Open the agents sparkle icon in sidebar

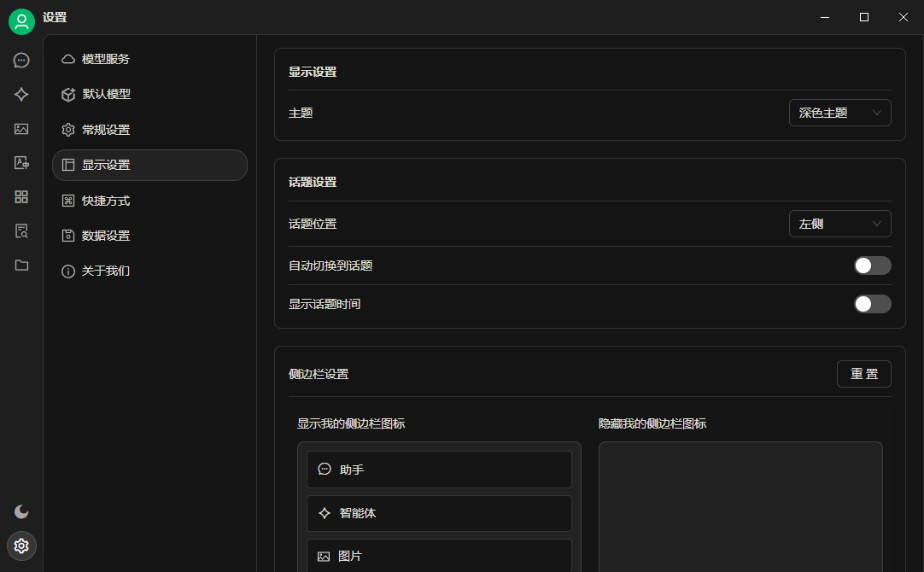tap(21, 95)
